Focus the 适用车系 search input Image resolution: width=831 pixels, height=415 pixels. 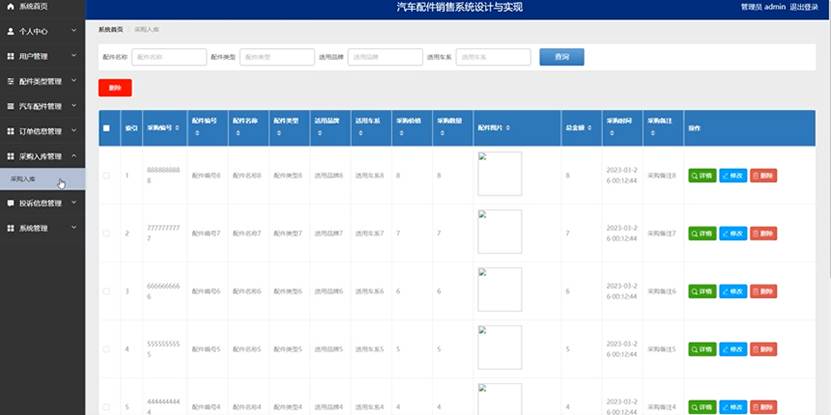493,57
